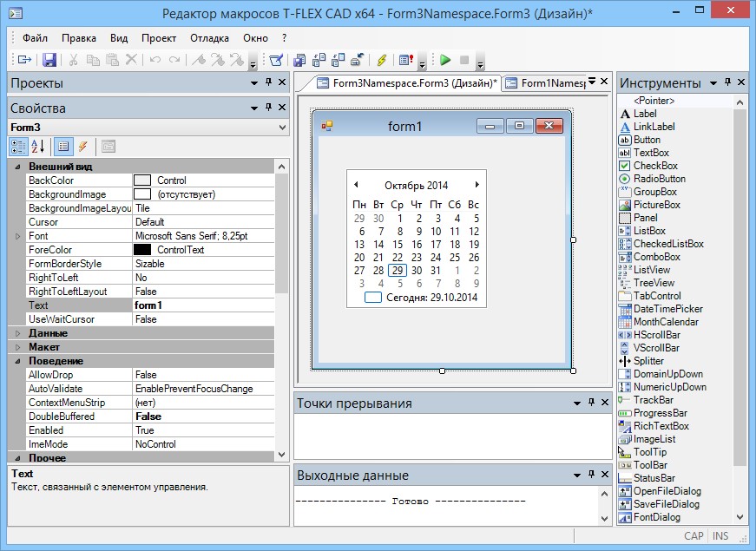
Task: Open the Проект menu
Action: point(159,38)
